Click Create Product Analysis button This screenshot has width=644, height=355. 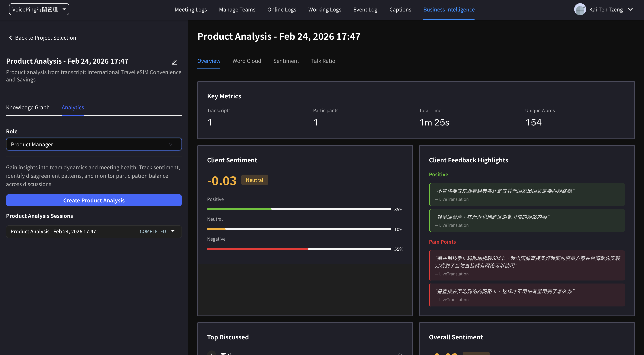94,200
